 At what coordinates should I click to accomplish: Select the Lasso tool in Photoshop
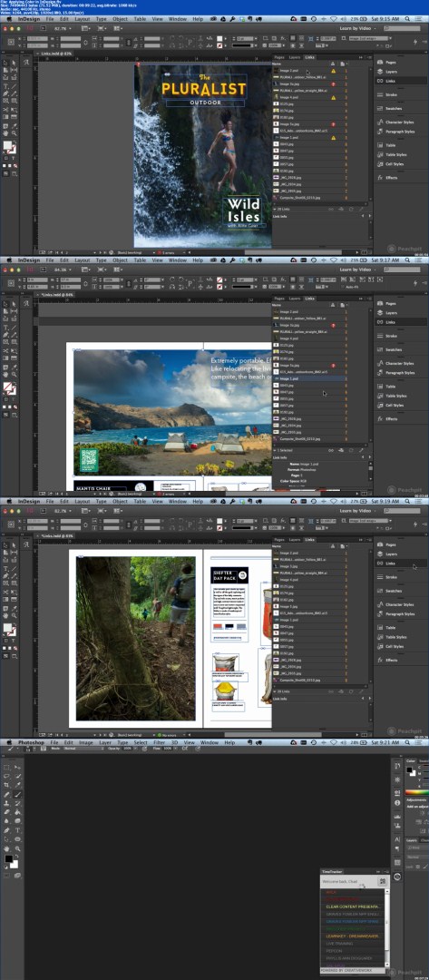7,776
